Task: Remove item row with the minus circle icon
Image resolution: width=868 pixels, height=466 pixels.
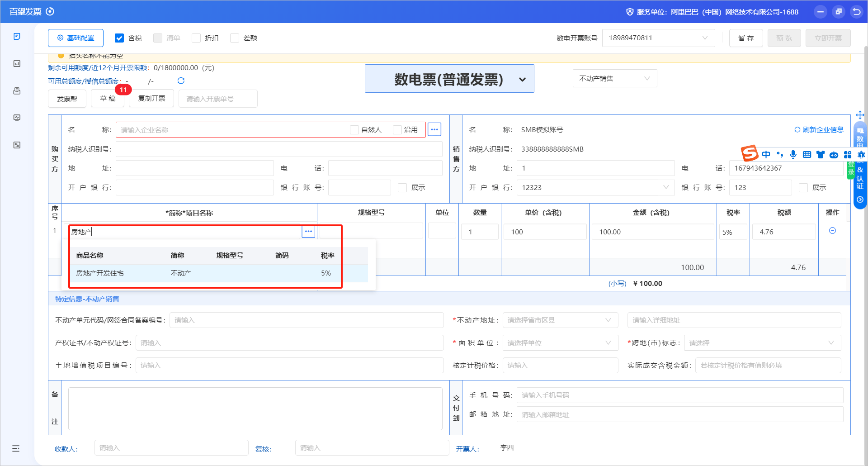Action: click(x=832, y=231)
